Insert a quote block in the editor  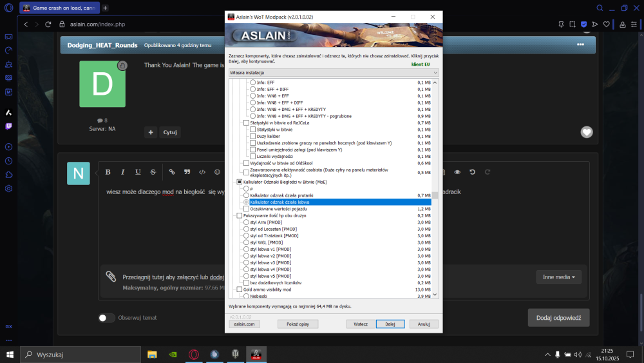187,172
